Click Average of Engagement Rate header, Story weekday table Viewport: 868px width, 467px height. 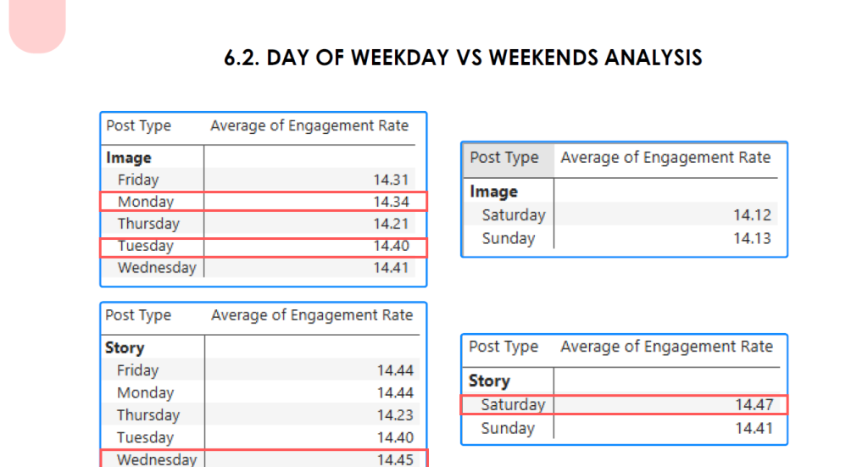click(312, 314)
